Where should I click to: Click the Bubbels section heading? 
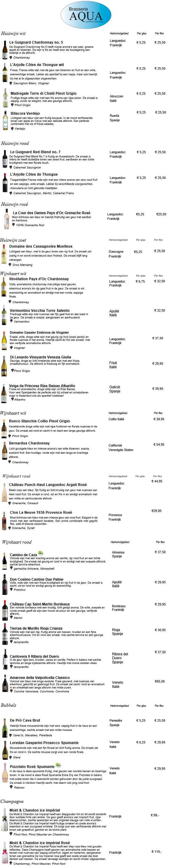point(8,705)
